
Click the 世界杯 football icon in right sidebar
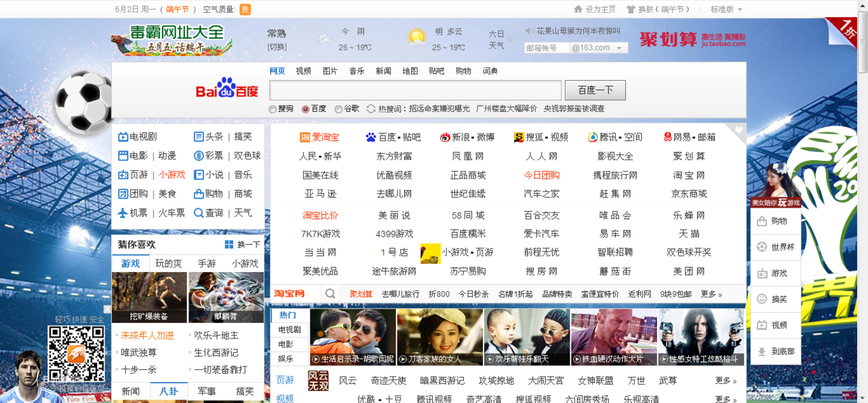click(x=762, y=247)
